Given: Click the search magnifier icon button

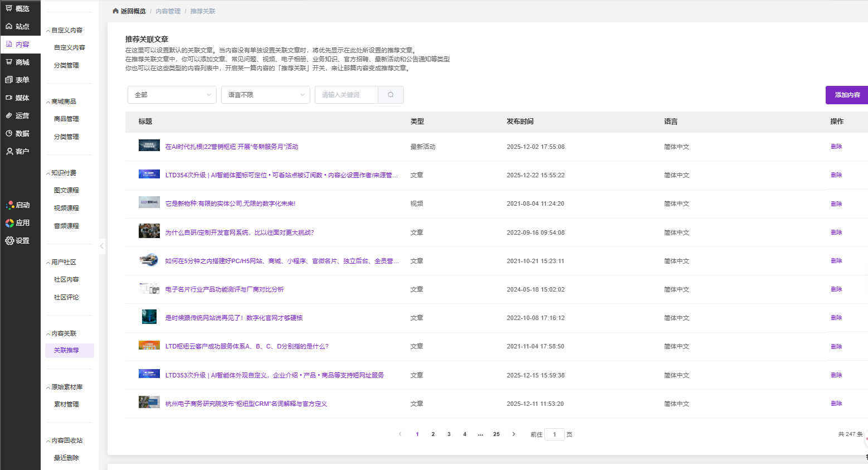Looking at the screenshot, I should tap(391, 95).
